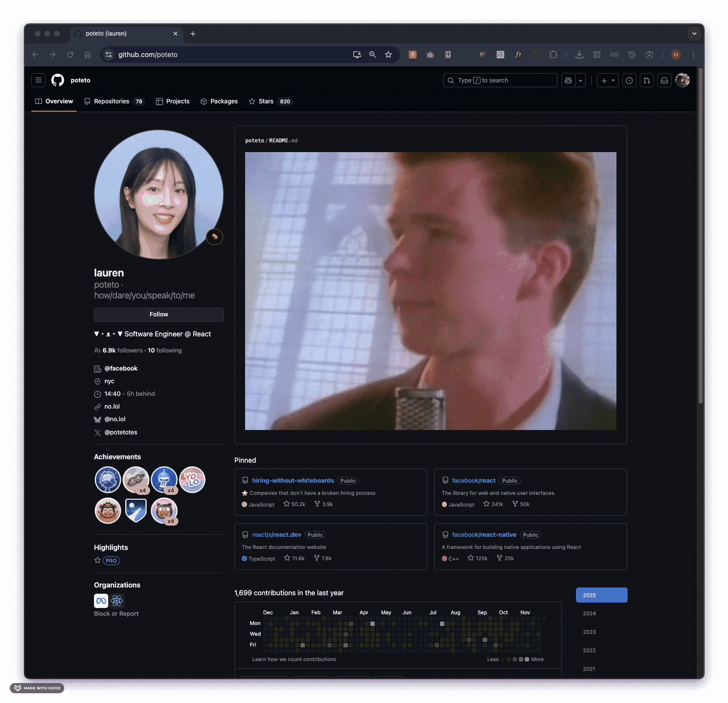Expand the browser tab search chevron
Screen dimensions: 728x703
(x=694, y=34)
